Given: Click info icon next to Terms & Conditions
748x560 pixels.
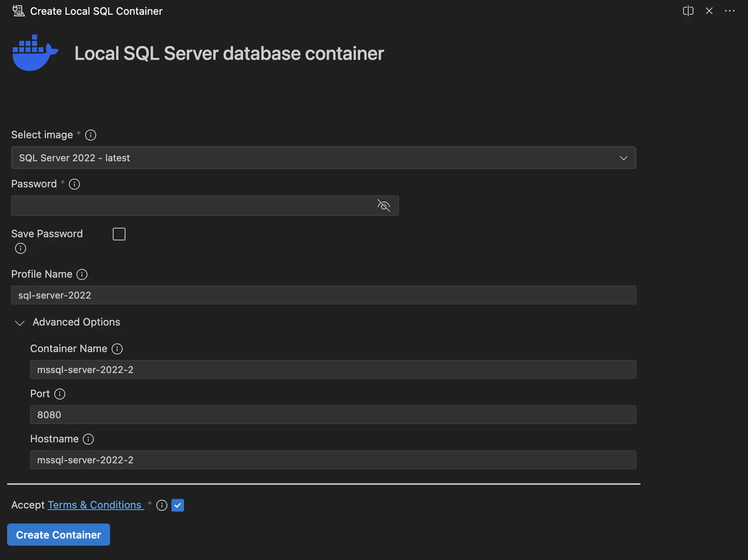Looking at the screenshot, I should 162,505.
